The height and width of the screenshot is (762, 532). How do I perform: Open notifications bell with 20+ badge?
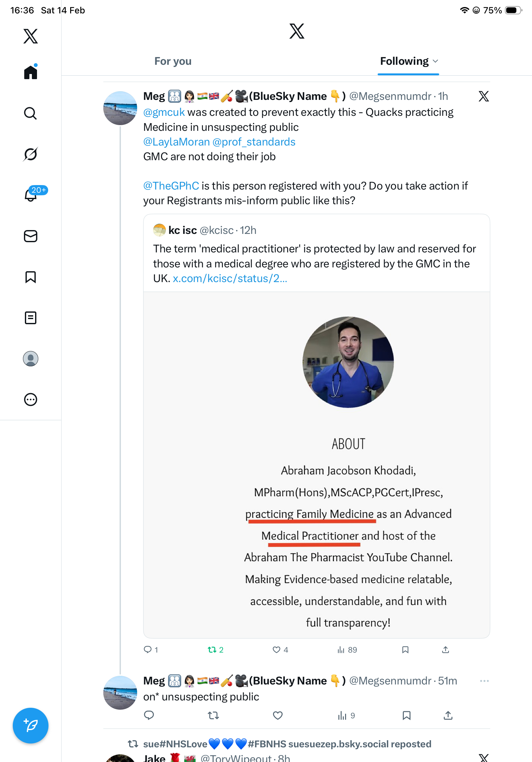31,195
